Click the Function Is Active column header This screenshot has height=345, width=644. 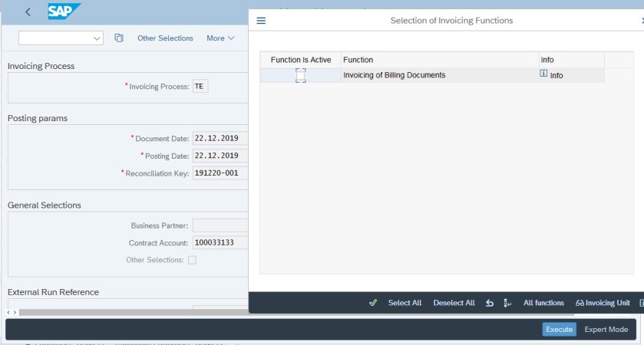301,60
